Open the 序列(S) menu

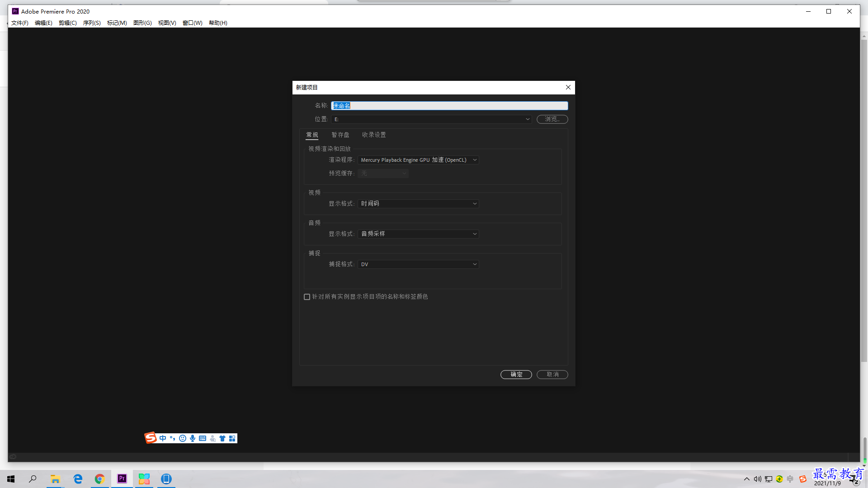tap(92, 23)
